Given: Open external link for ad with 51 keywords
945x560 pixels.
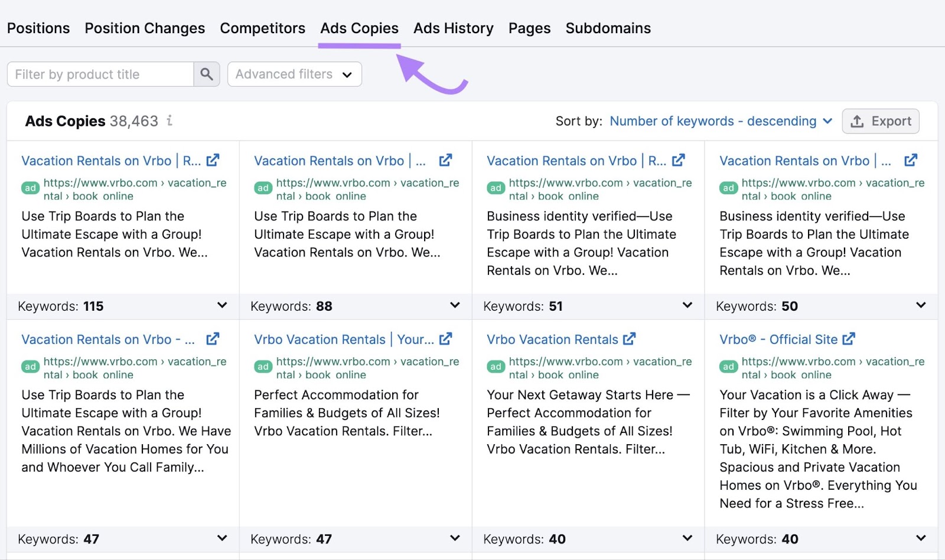Looking at the screenshot, I should [x=679, y=160].
